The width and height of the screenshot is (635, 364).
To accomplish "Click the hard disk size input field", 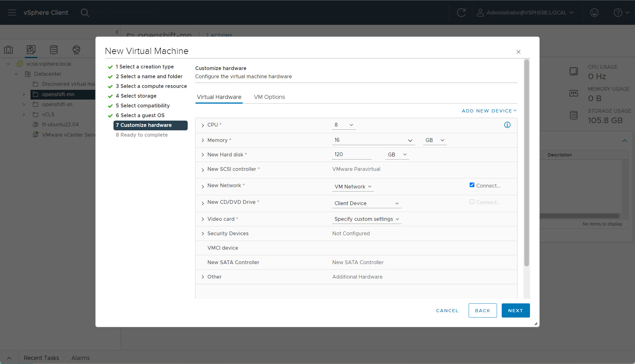I will pos(351,155).
